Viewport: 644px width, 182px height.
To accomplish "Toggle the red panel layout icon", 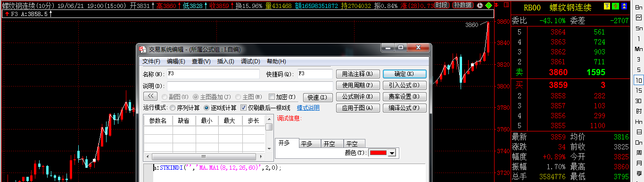I will pos(506,5).
